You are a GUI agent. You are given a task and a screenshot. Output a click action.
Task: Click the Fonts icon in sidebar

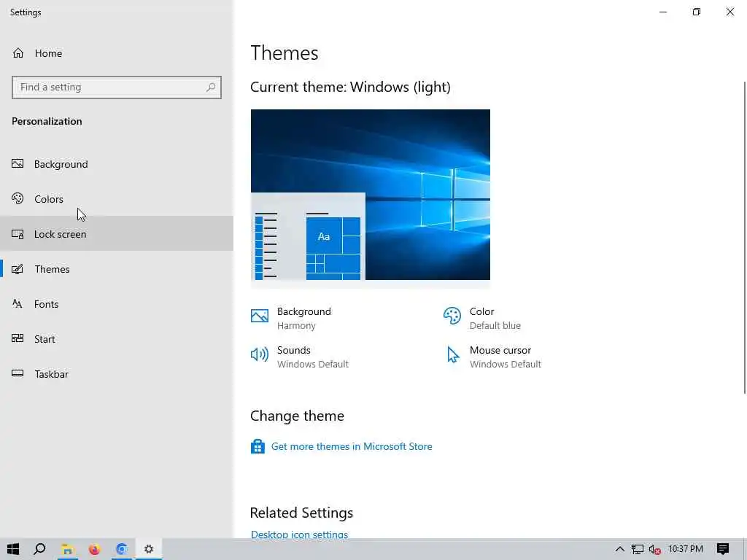point(18,304)
